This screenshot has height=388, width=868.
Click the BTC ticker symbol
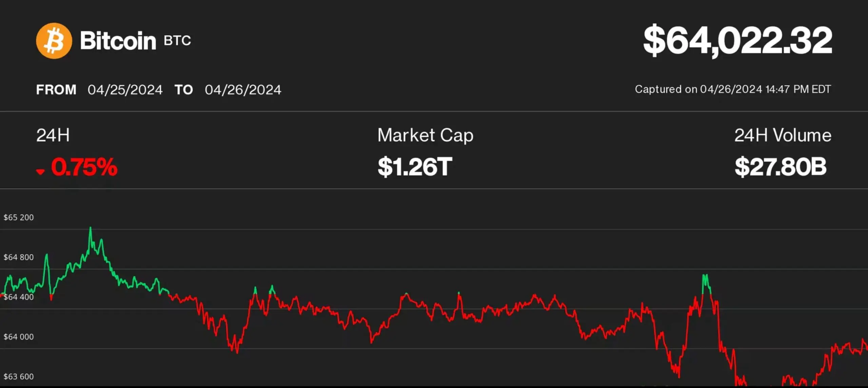click(177, 41)
